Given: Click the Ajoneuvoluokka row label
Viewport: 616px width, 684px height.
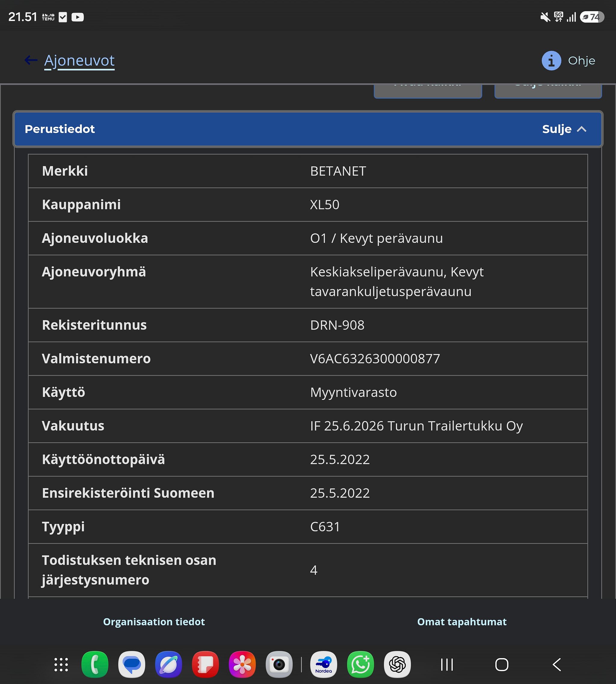Looking at the screenshot, I should tap(95, 238).
